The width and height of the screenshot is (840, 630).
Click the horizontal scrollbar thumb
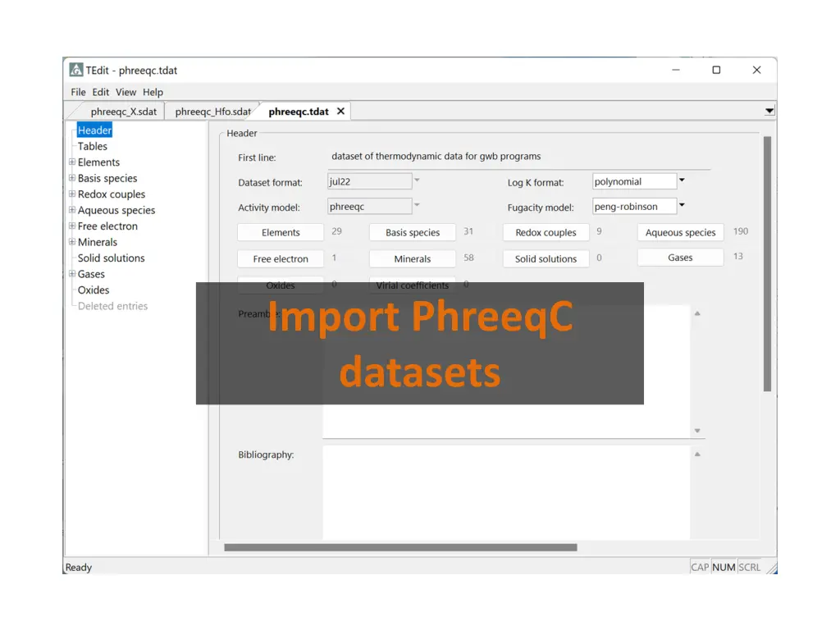400,547
